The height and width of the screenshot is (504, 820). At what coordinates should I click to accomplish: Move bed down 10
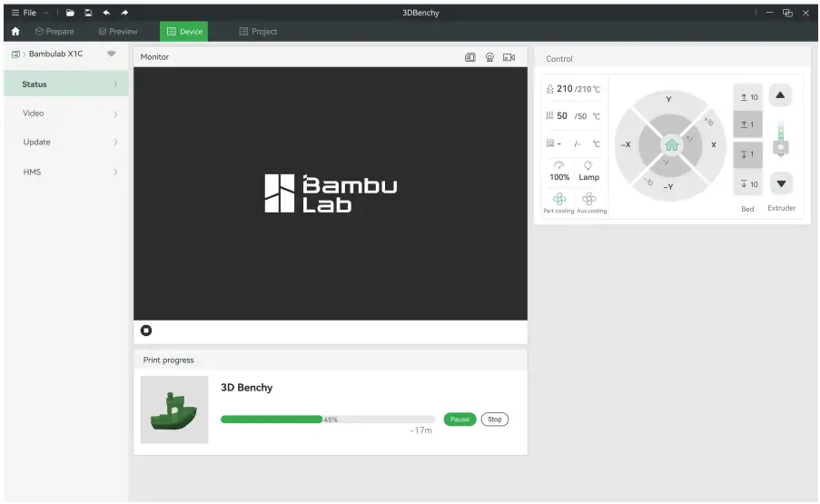click(x=748, y=184)
